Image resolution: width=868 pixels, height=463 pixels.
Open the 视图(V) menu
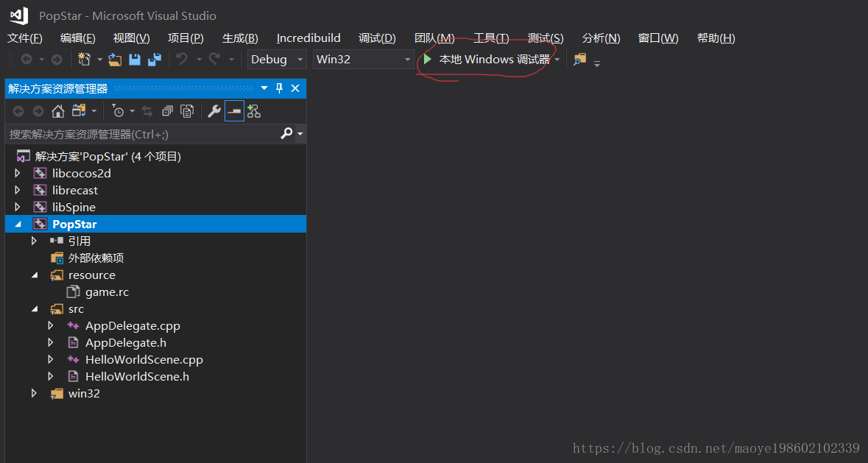(x=131, y=38)
